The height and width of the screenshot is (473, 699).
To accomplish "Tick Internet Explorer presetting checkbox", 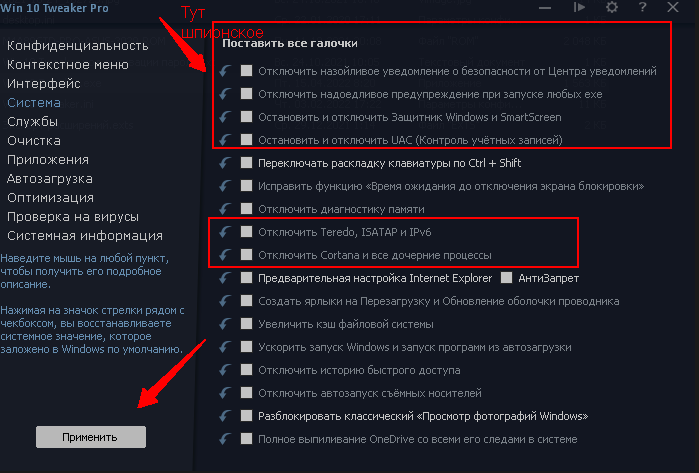I will click(x=247, y=278).
